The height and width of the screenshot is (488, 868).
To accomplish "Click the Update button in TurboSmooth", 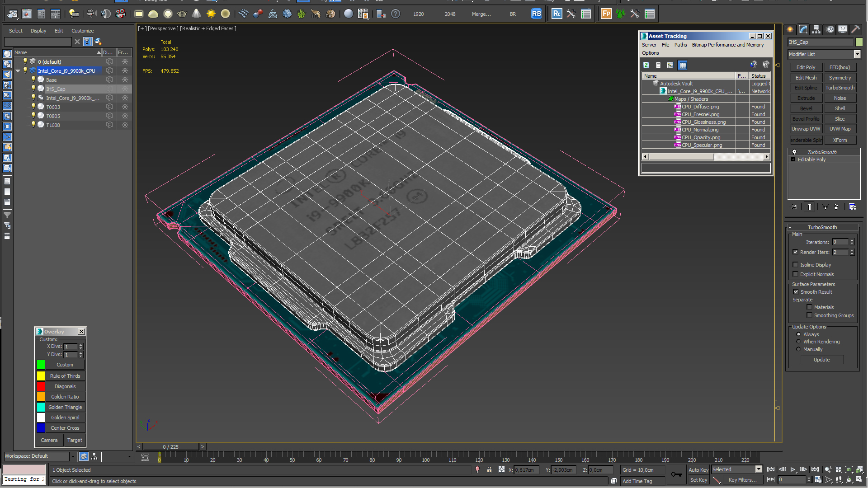I will coord(821,360).
